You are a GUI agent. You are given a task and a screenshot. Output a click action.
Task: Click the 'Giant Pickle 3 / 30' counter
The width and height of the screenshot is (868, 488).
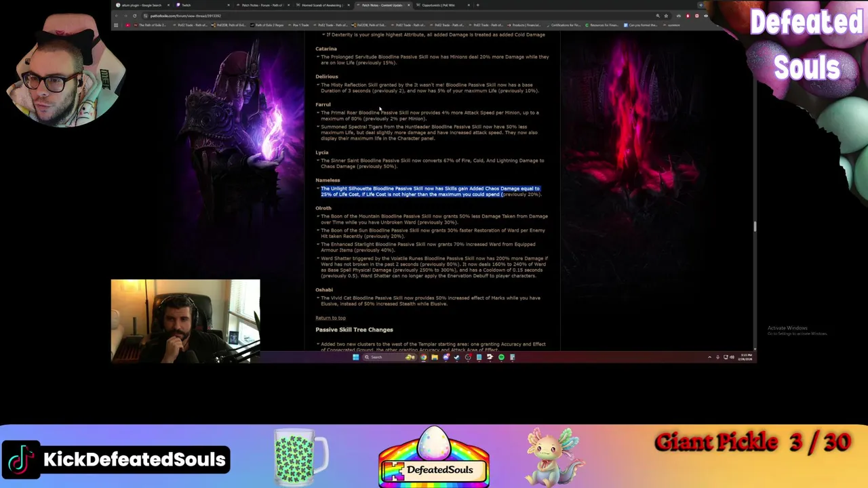pyautogui.click(x=752, y=443)
